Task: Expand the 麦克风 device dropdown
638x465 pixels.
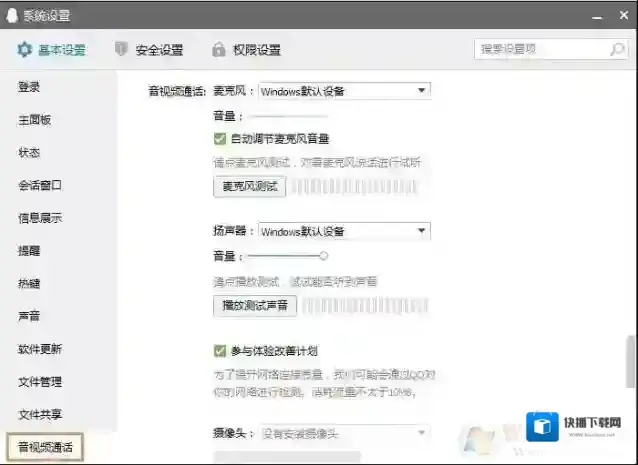Action: coord(422,91)
